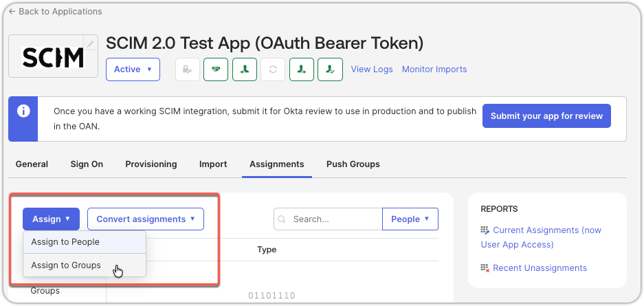The width and height of the screenshot is (644, 306).
Task: Click the REPORTS heading
Action: coord(499,209)
